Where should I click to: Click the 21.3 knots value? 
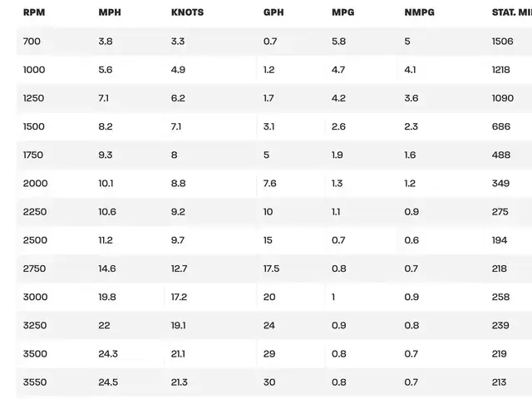pyautogui.click(x=179, y=382)
